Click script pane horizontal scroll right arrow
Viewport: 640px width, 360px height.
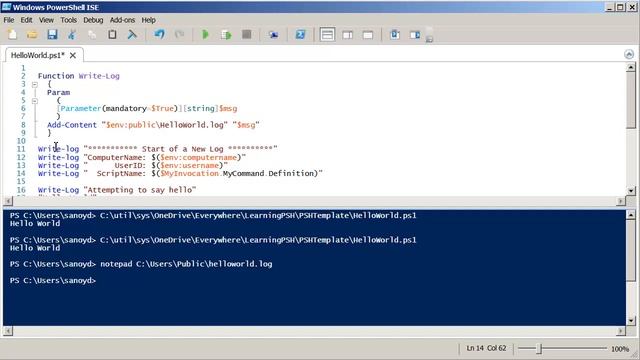coord(621,201)
